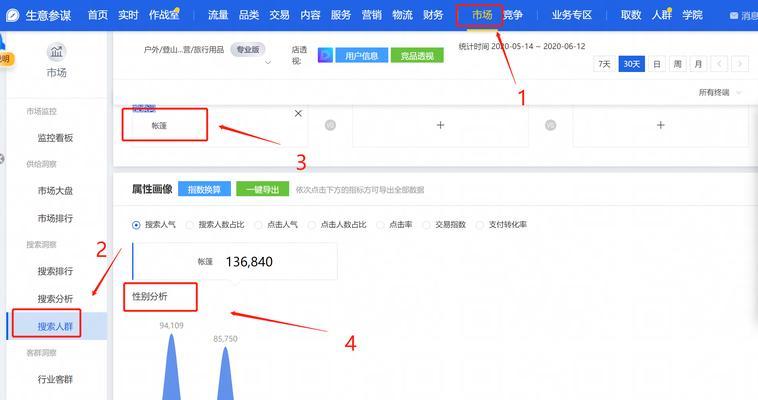Select 支付转化率 radio button
758x400 pixels.
coord(480,225)
